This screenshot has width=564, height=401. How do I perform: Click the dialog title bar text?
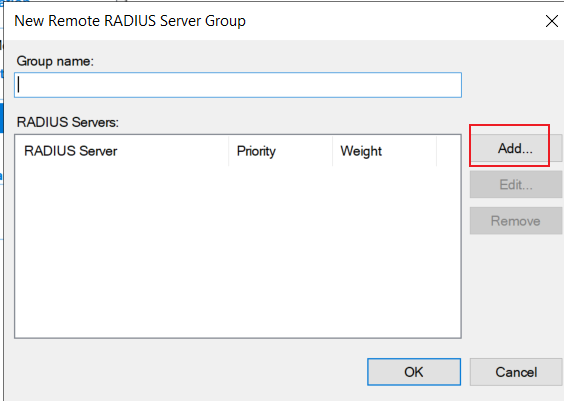click(130, 21)
